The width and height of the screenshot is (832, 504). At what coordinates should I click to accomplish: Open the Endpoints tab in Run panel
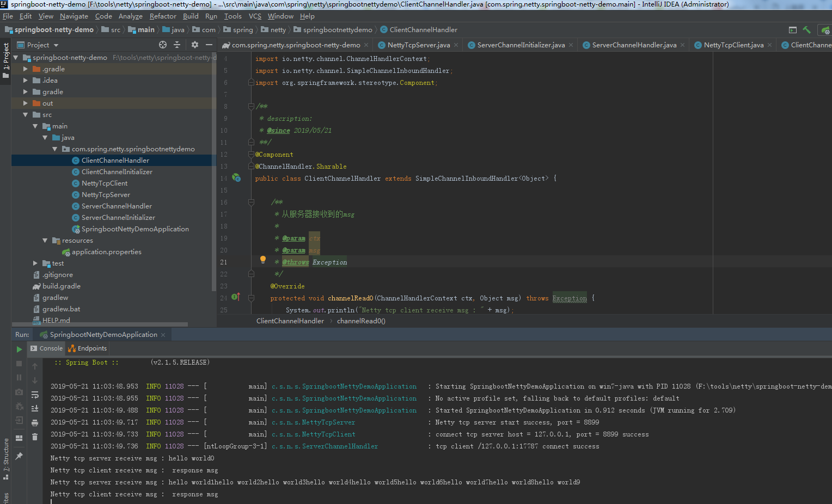point(88,348)
